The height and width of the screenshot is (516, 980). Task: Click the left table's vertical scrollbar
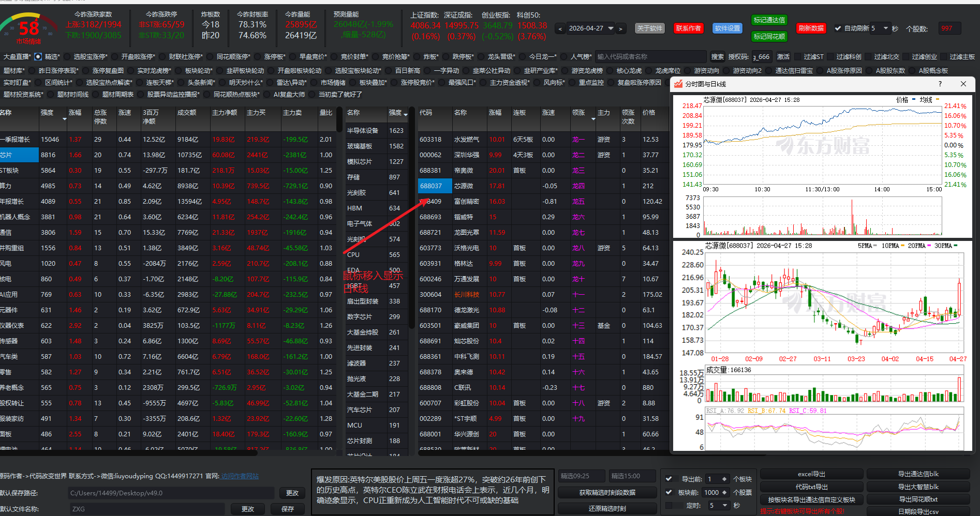pyautogui.click(x=339, y=120)
